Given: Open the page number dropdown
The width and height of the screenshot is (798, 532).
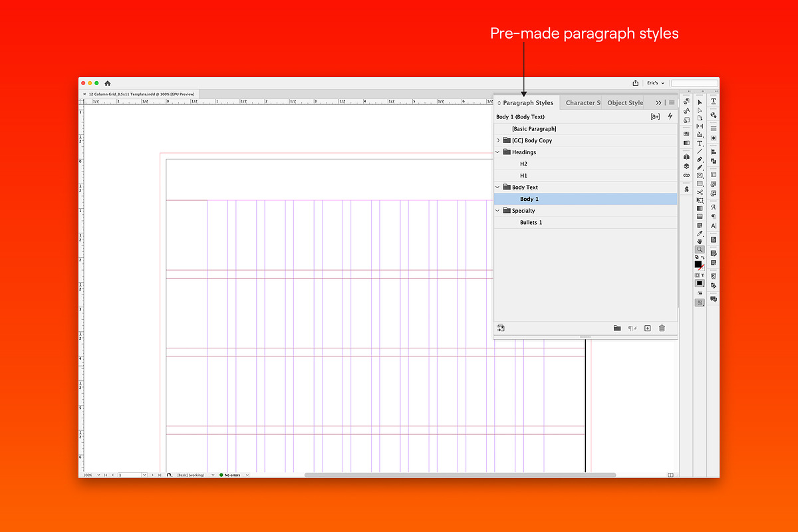Looking at the screenshot, I should (144, 475).
